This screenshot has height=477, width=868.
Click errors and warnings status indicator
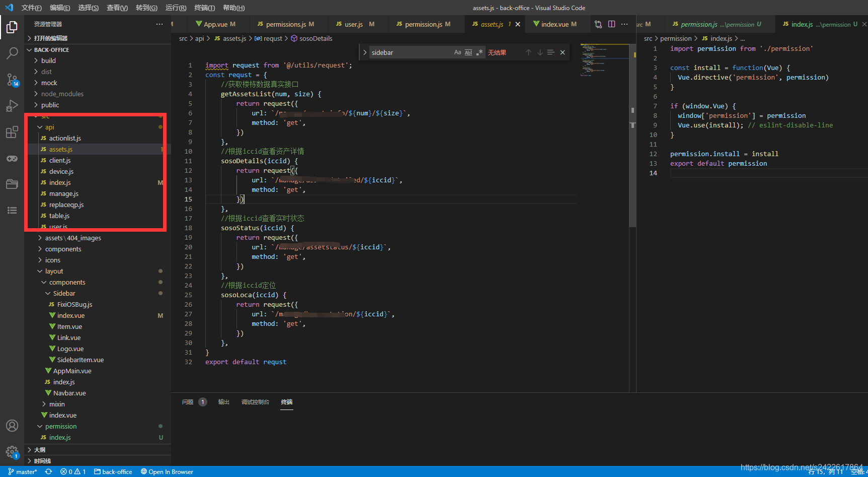(73, 472)
